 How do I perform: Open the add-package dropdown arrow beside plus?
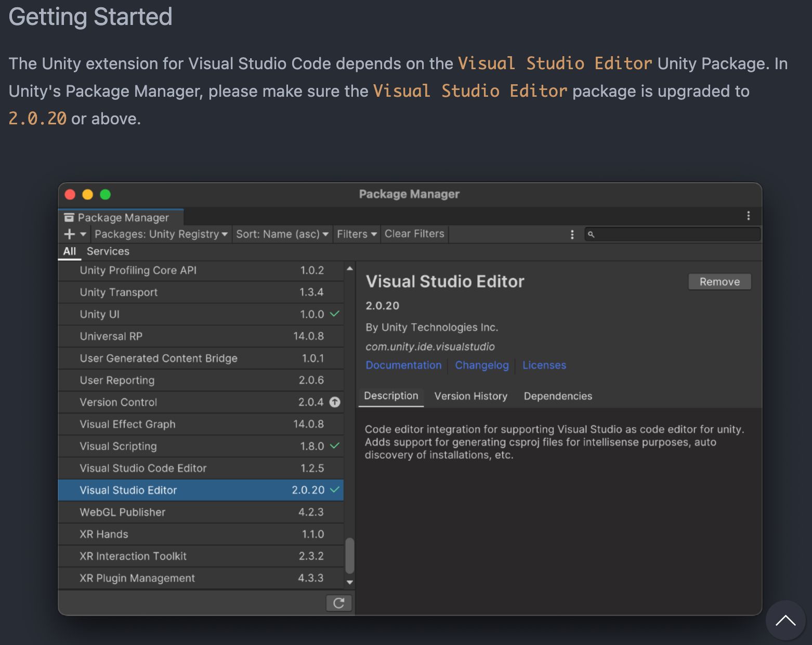click(83, 234)
